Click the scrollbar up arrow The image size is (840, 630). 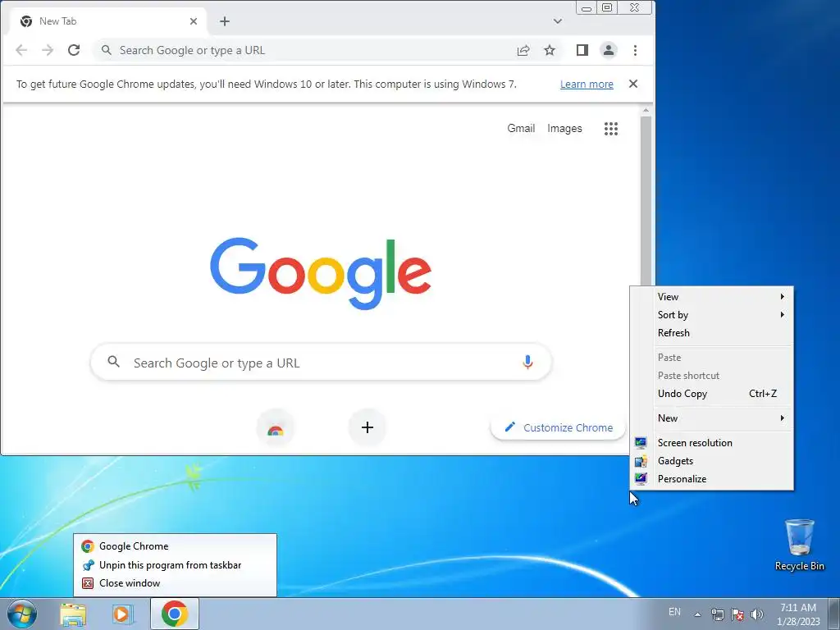point(646,111)
